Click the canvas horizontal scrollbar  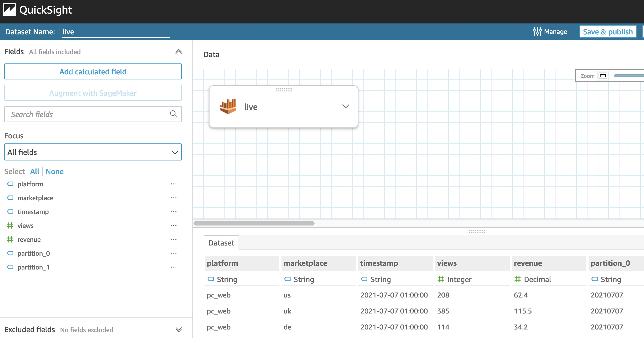coord(254,223)
